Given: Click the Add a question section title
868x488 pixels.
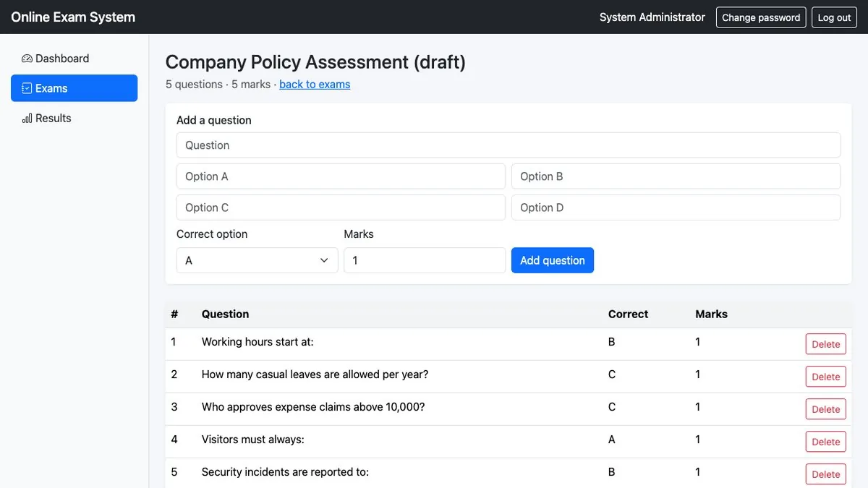Looking at the screenshot, I should tap(214, 120).
